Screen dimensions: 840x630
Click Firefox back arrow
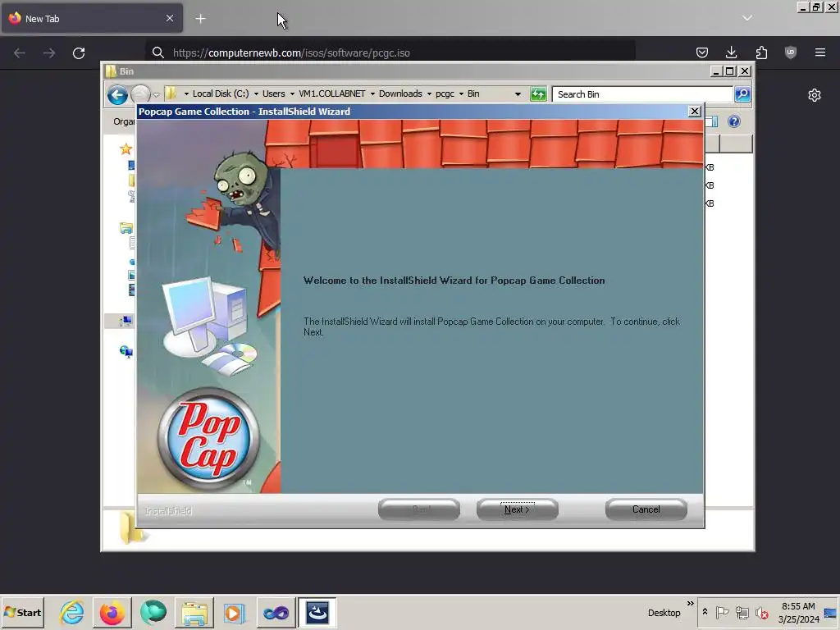20,53
